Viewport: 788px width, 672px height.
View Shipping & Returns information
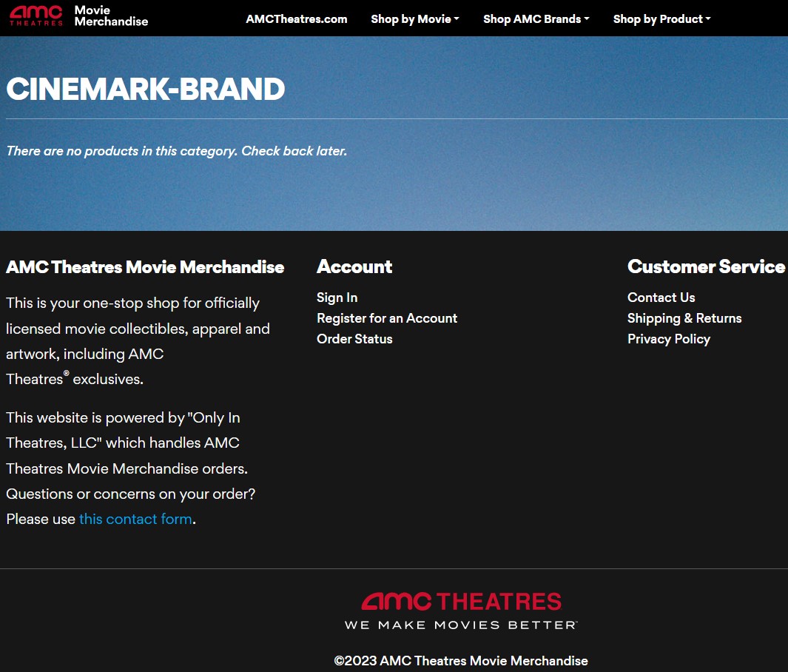point(684,318)
